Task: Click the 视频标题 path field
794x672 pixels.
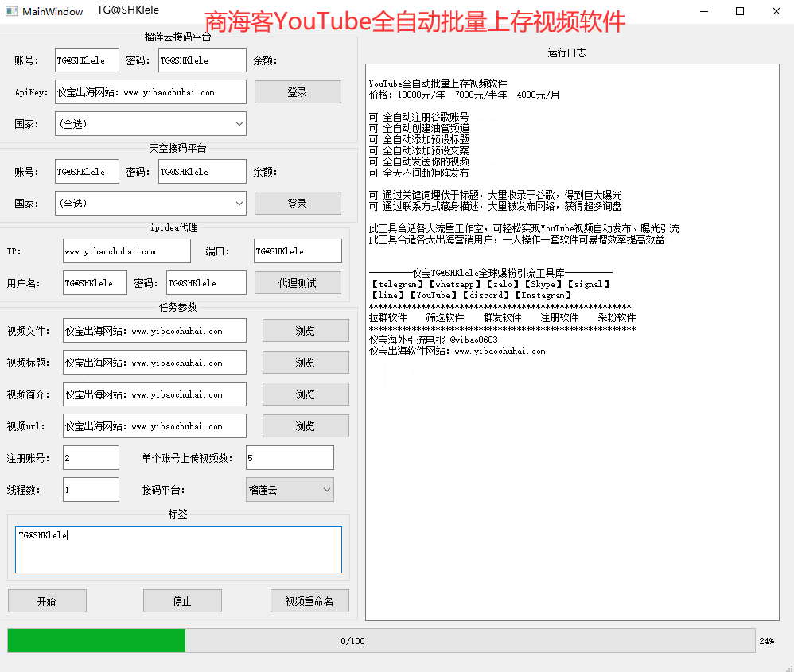Action: click(154, 363)
